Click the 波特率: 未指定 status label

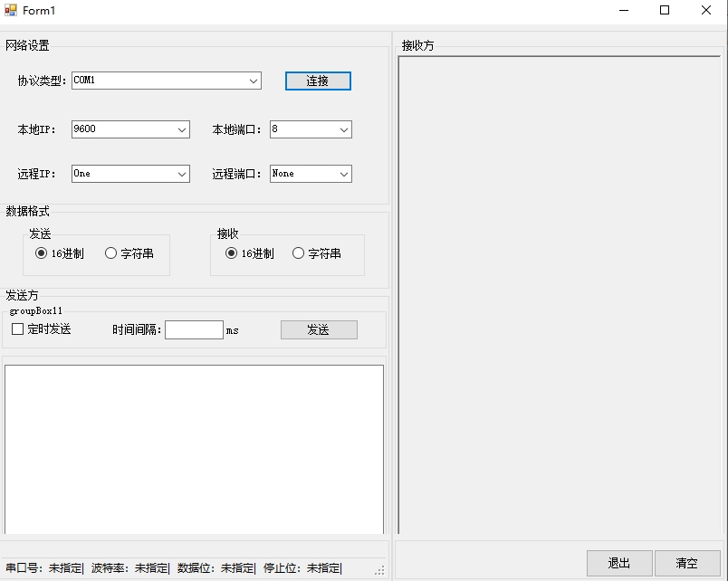[x=130, y=568]
